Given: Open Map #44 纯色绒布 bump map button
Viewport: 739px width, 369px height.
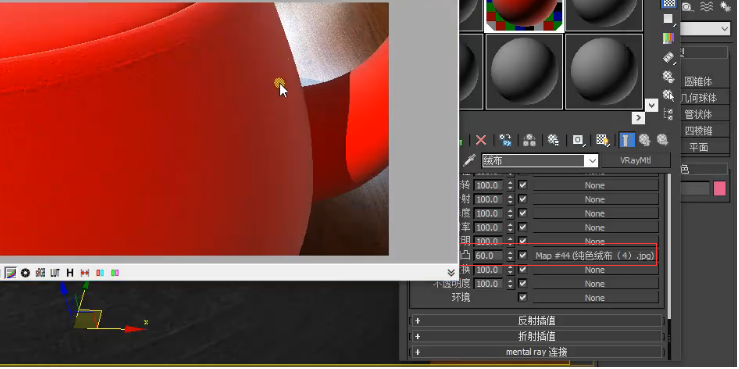Looking at the screenshot, I should [595, 255].
